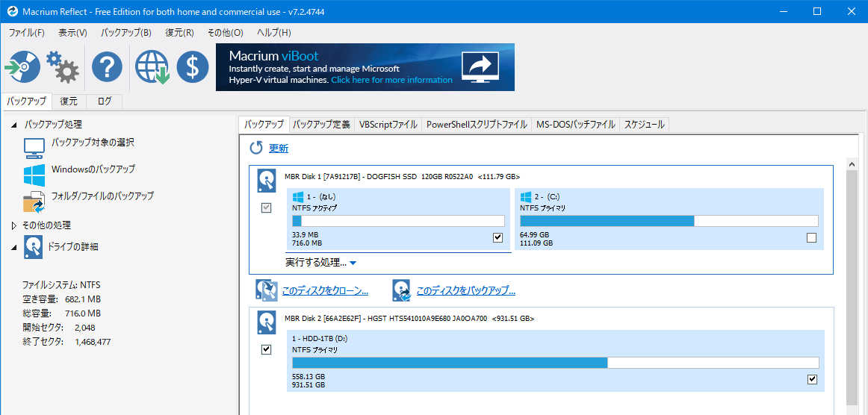Click the globe update download icon

[x=152, y=67]
